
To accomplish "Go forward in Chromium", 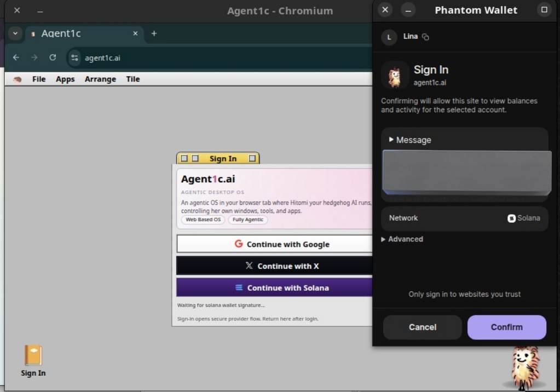I will click(x=34, y=57).
